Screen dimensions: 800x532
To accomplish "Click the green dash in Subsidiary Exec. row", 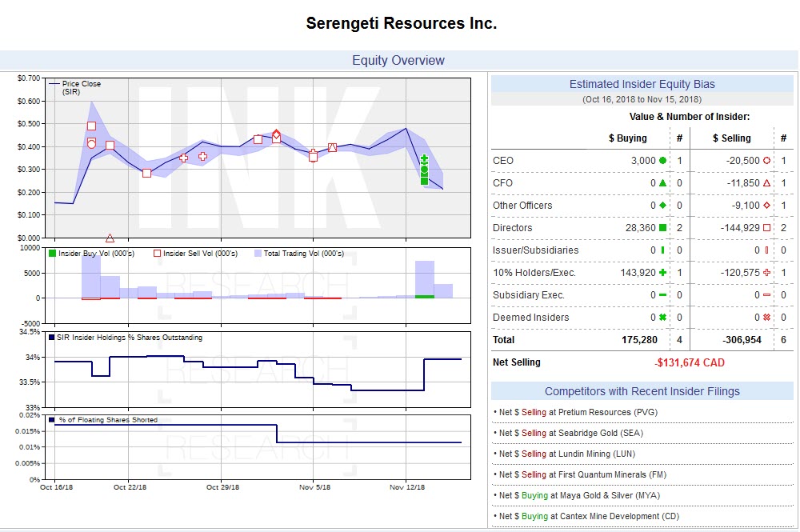I will (x=662, y=295).
